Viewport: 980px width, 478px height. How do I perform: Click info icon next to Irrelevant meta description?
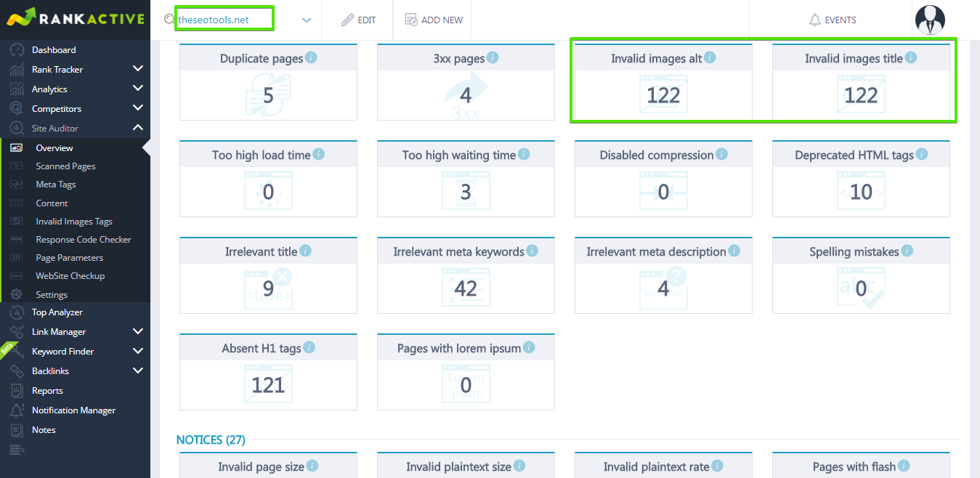[x=734, y=251]
